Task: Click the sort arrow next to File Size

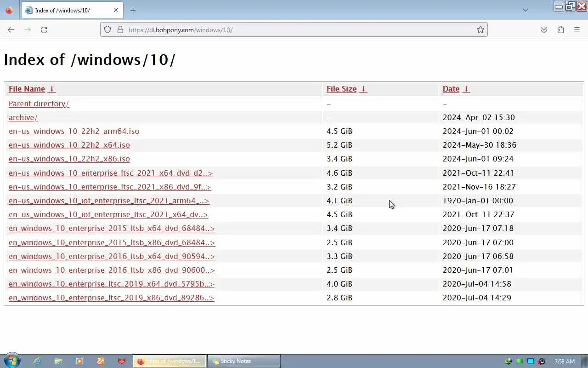Action: point(363,89)
